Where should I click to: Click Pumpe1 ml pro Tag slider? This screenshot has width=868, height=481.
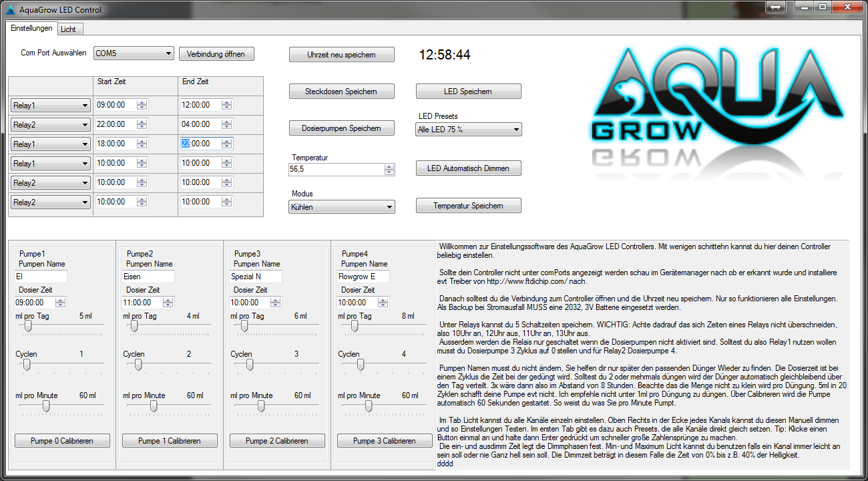[x=61, y=328]
